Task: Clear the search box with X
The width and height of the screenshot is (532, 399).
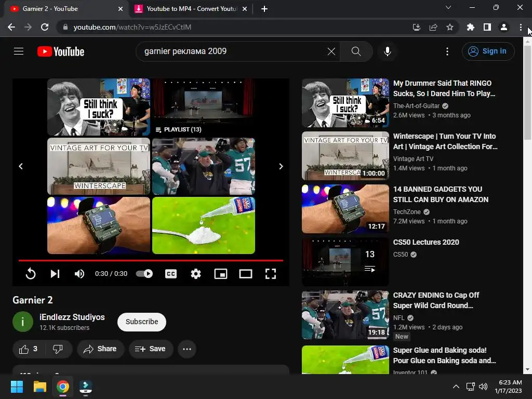Action: pos(331,51)
